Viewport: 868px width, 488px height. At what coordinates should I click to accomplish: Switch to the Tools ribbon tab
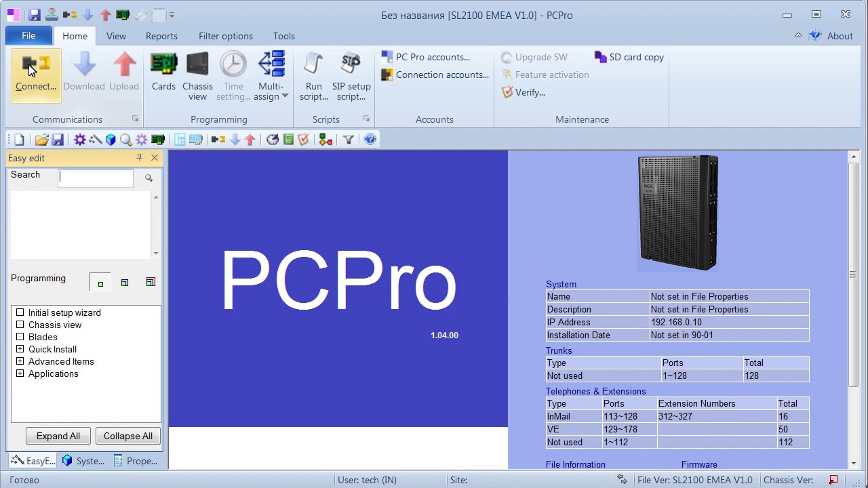tap(284, 36)
